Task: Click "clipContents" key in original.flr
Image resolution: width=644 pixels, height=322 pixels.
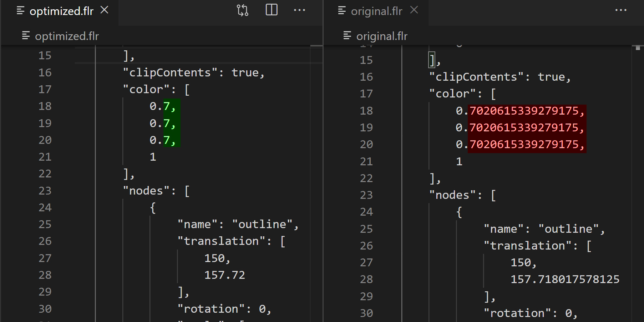Action: pos(476,77)
